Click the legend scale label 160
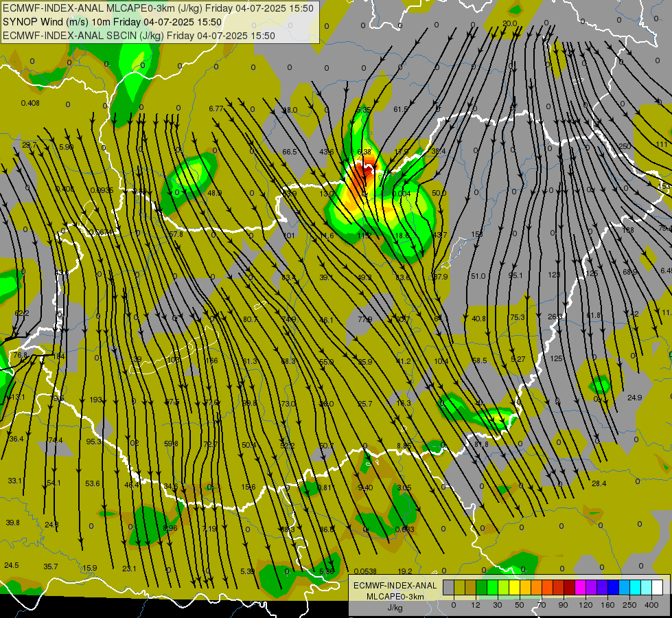 click(607, 605)
